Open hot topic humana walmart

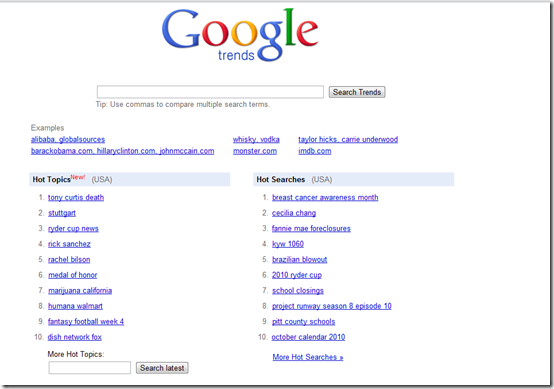(x=75, y=306)
